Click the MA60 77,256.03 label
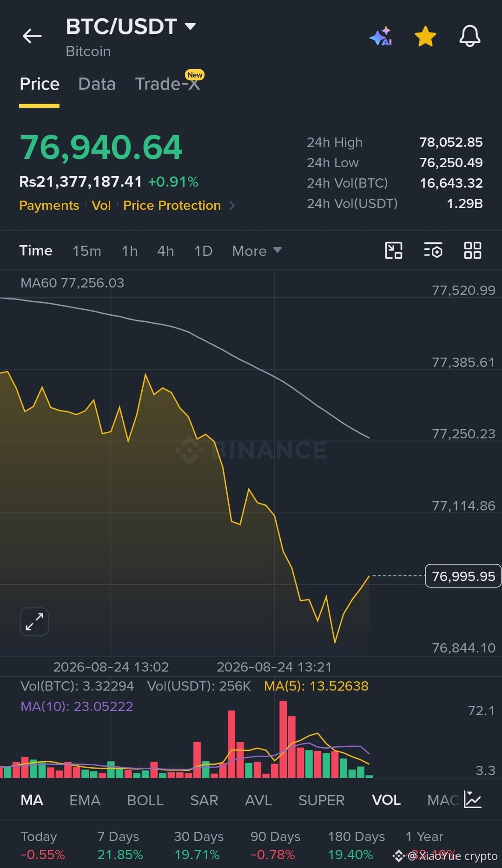Image resolution: width=502 pixels, height=868 pixels. (73, 283)
